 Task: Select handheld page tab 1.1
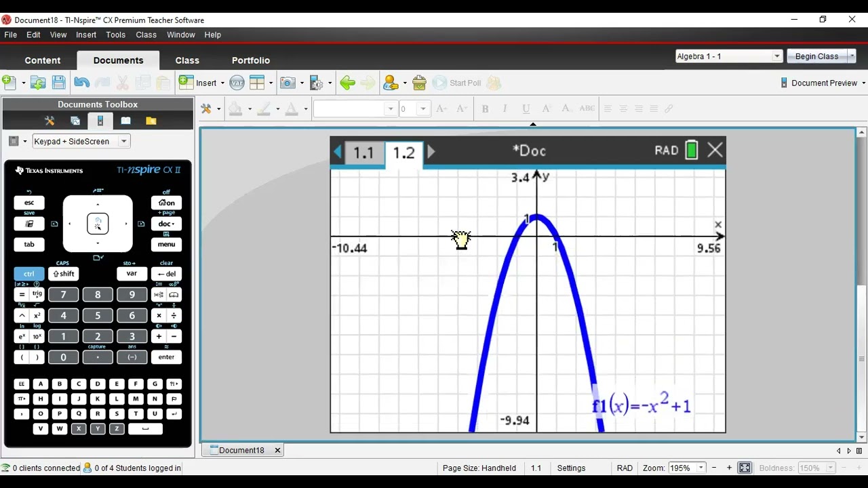click(x=363, y=152)
